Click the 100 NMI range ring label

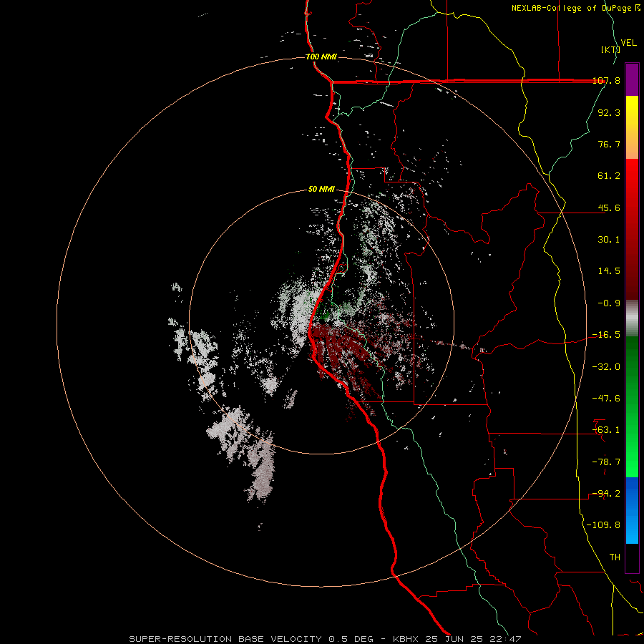tap(321, 57)
